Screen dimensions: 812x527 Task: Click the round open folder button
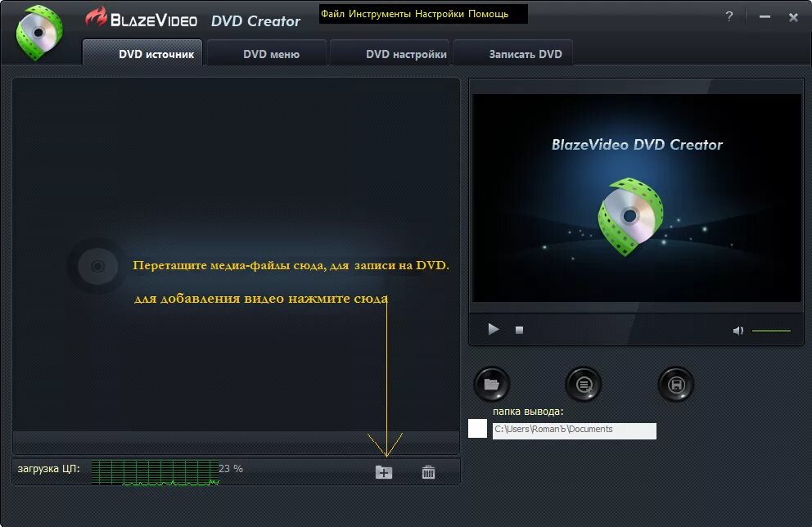coord(492,384)
